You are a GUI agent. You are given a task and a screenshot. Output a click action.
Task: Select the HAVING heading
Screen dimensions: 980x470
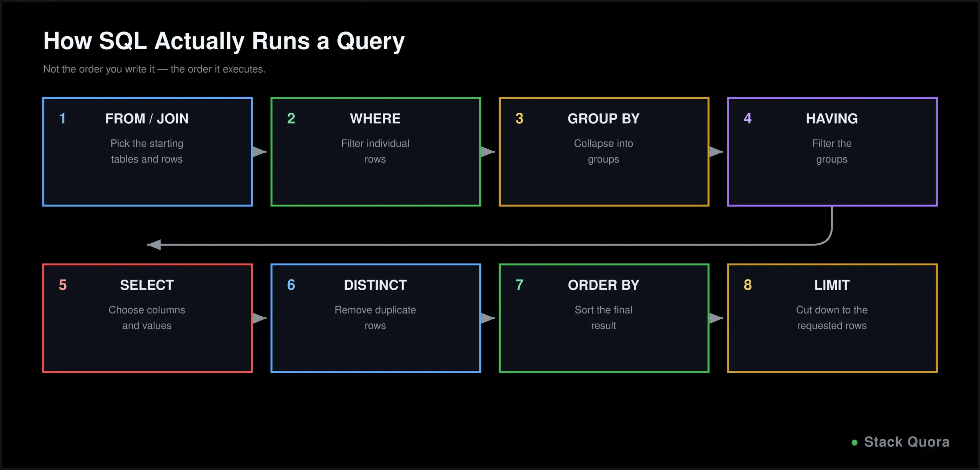[832, 119]
